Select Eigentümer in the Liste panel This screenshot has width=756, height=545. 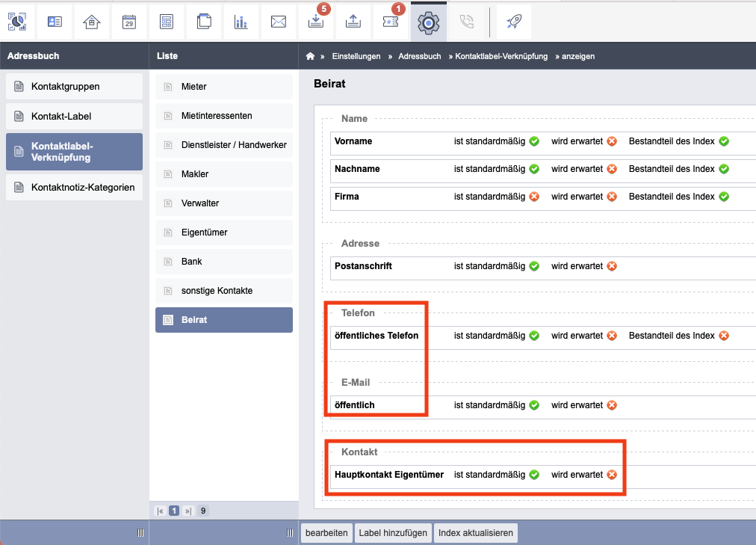223,233
